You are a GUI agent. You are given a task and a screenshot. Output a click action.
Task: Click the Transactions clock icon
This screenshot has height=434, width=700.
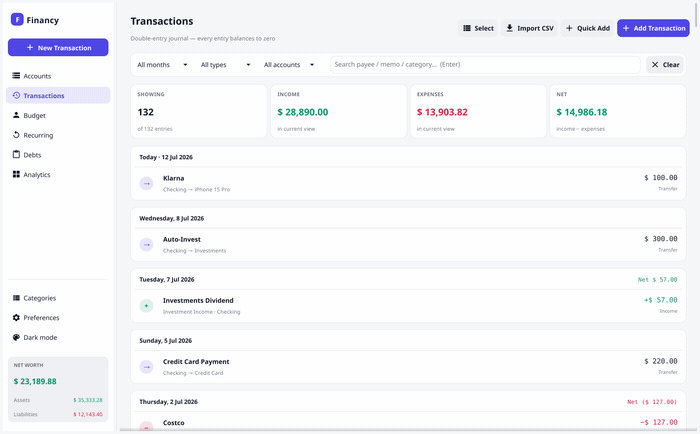tap(16, 95)
